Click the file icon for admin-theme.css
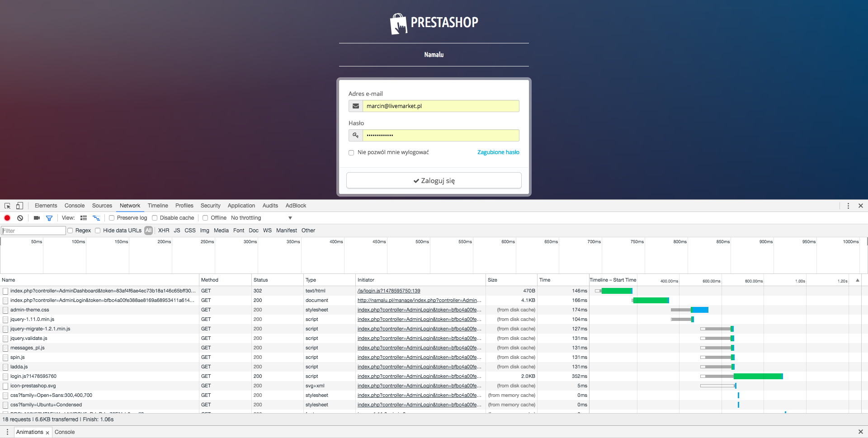Viewport: 868px width, 438px height. 5,310
